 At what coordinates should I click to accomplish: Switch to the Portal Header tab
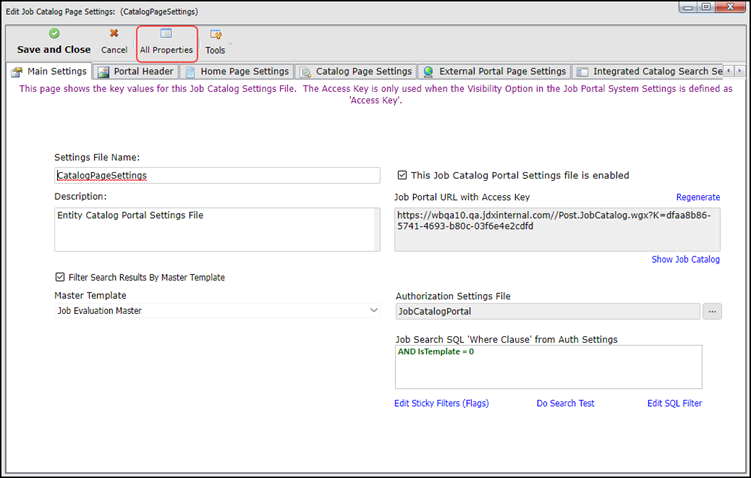(x=137, y=71)
